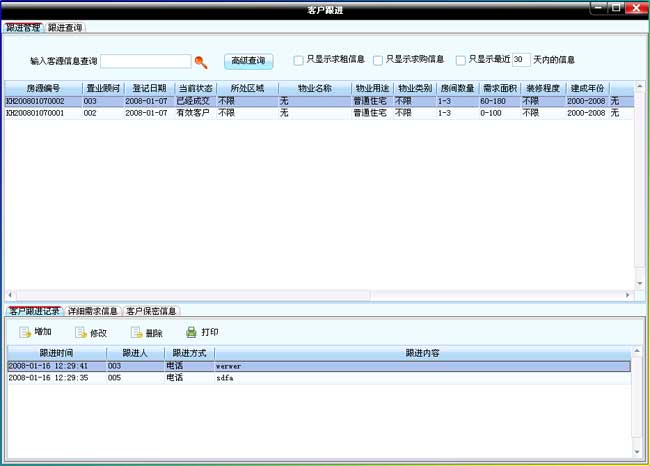Click the 打印 (Print) printer icon
650x466 pixels.
pyautogui.click(x=191, y=332)
